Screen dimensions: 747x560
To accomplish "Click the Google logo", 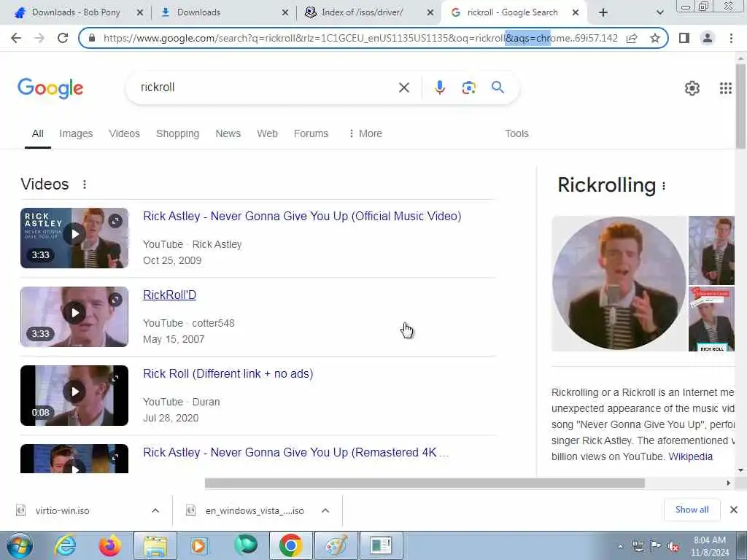I will (x=50, y=88).
